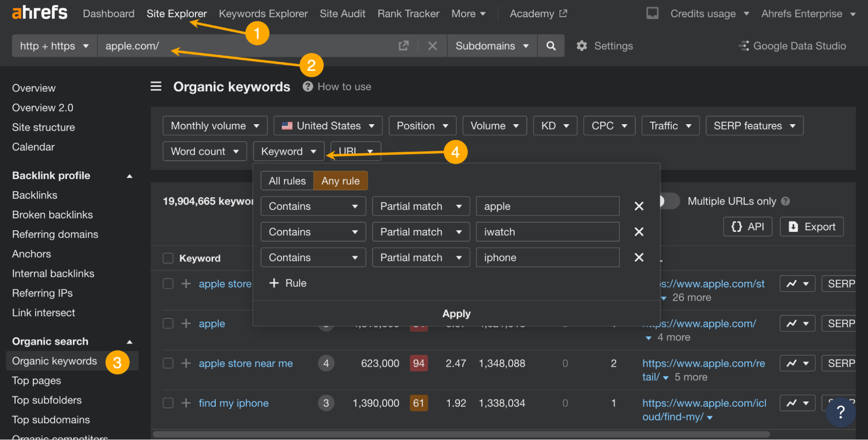Check the box for find my iphone
This screenshot has height=440, width=868.
tap(168, 403)
